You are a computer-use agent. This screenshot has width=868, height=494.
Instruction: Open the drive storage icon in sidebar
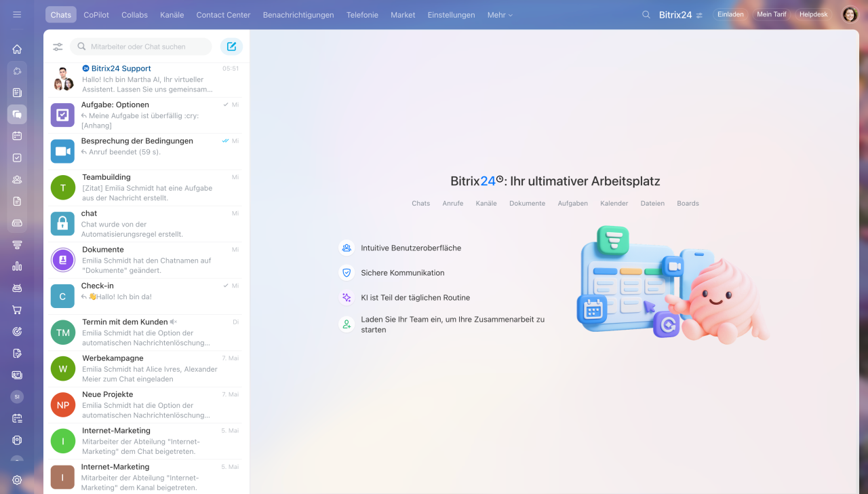tap(17, 223)
